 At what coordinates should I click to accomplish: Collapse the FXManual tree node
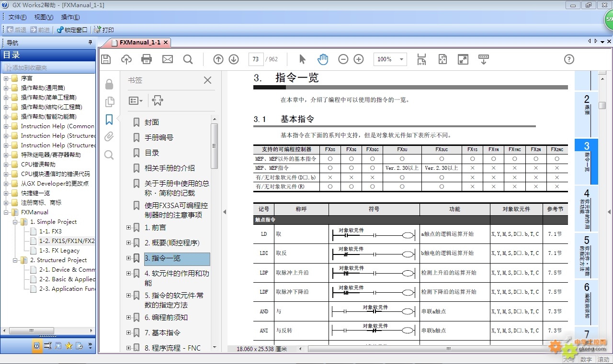6,212
